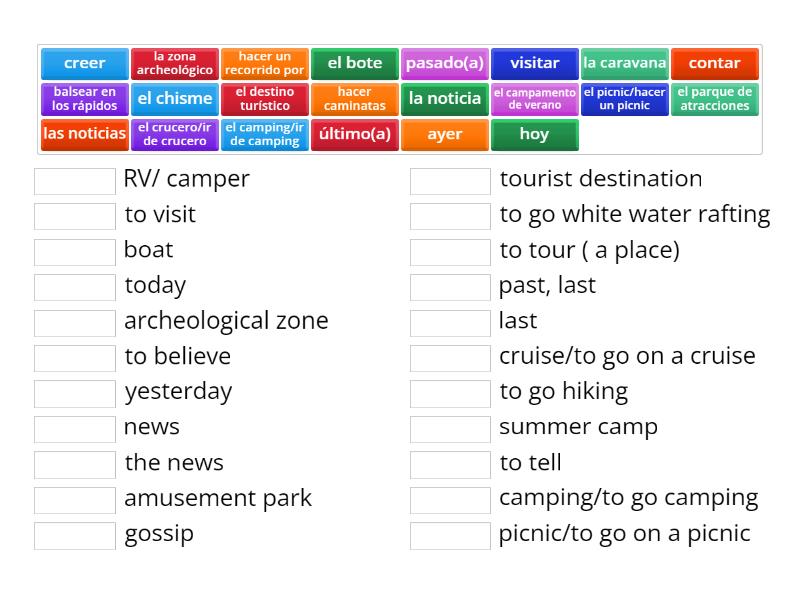Choose the 'las noticias' tile
800x600 pixels.
[x=85, y=134]
